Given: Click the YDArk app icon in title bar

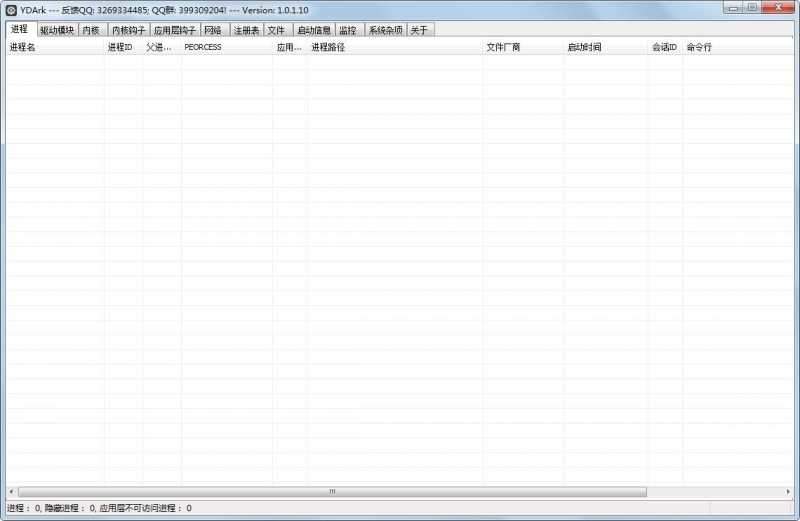Looking at the screenshot, I should point(11,10).
